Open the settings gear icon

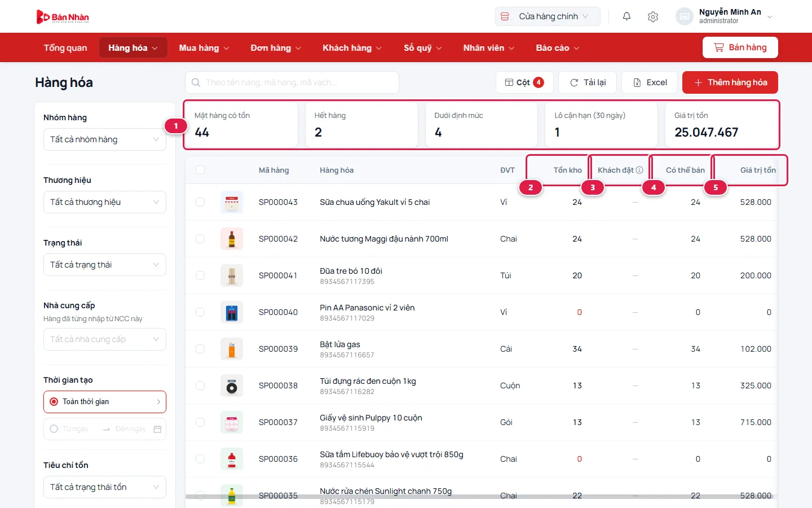[653, 16]
